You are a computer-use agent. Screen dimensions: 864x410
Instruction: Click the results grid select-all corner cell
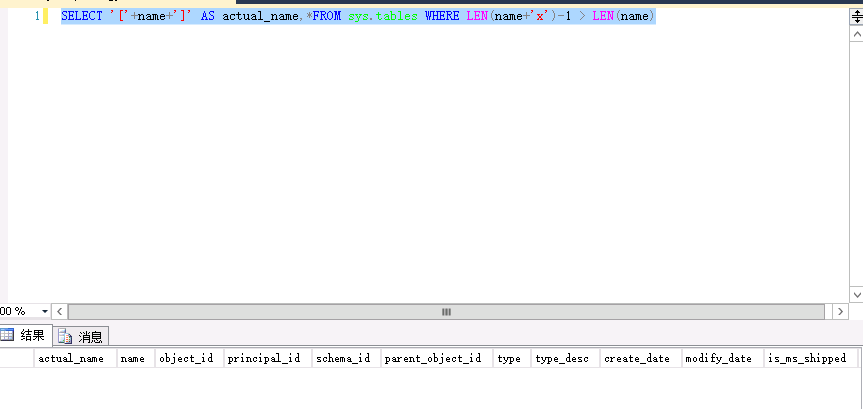tap(17, 359)
